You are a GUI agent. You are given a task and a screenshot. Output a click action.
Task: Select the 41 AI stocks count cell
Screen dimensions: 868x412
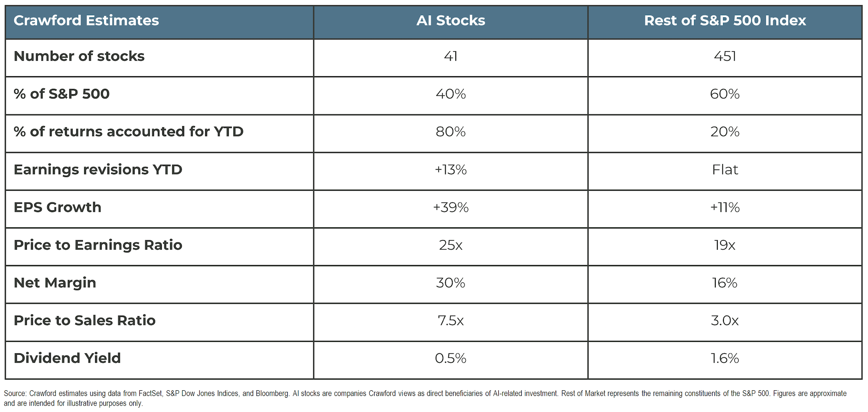(x=450, y=58)
